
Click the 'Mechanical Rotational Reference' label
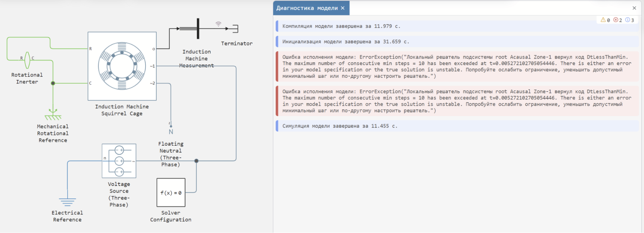[53, 133]
